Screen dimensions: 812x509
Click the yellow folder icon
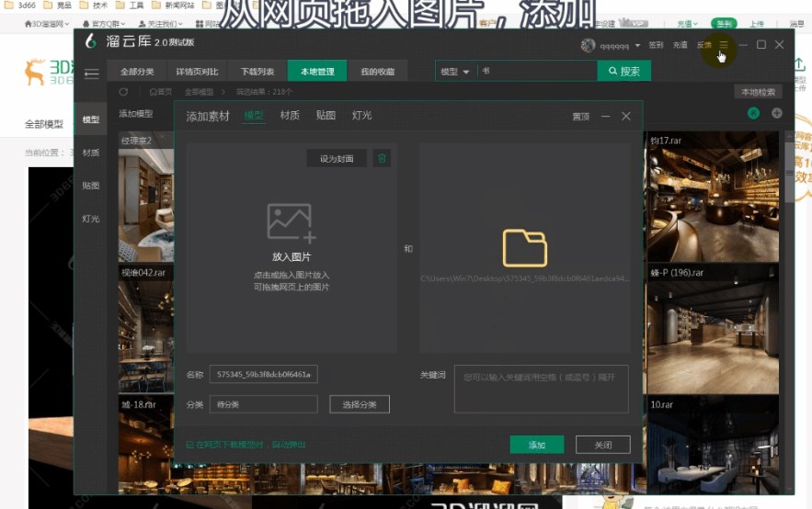[x=524, y=248]
